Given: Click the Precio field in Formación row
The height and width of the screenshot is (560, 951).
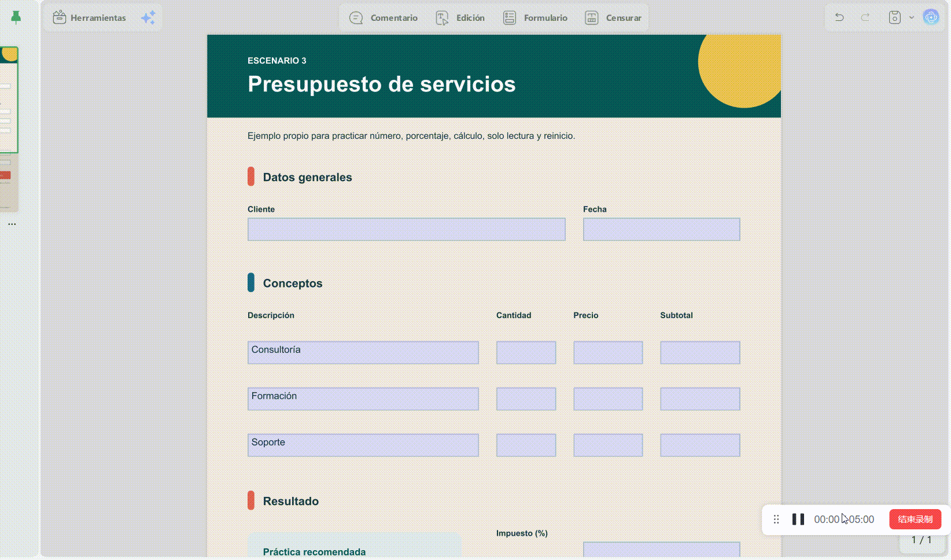Looking at the screenshot, I should tap(608, 399).
